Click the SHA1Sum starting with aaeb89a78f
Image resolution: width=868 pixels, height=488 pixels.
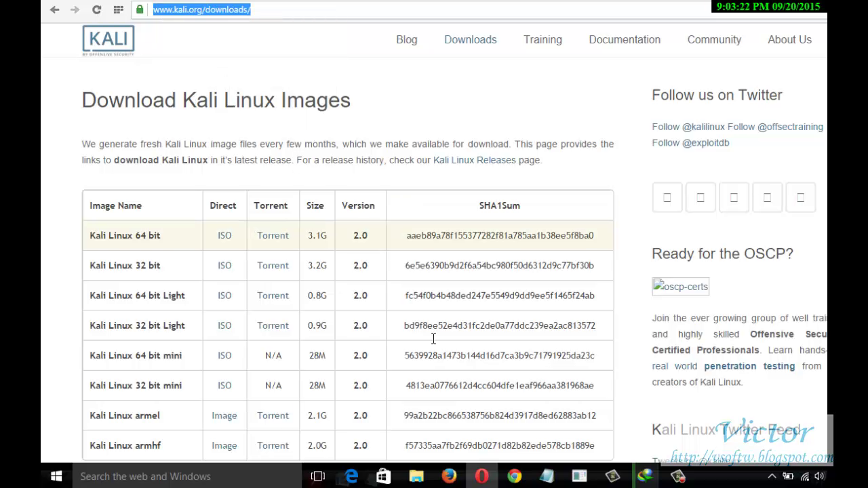pos(500,235)
